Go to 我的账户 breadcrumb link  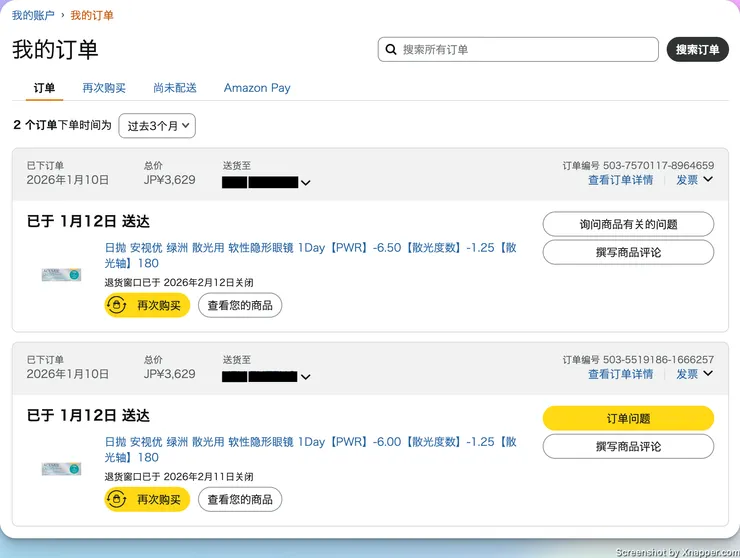pyautogui.click(x=34, y=16)
